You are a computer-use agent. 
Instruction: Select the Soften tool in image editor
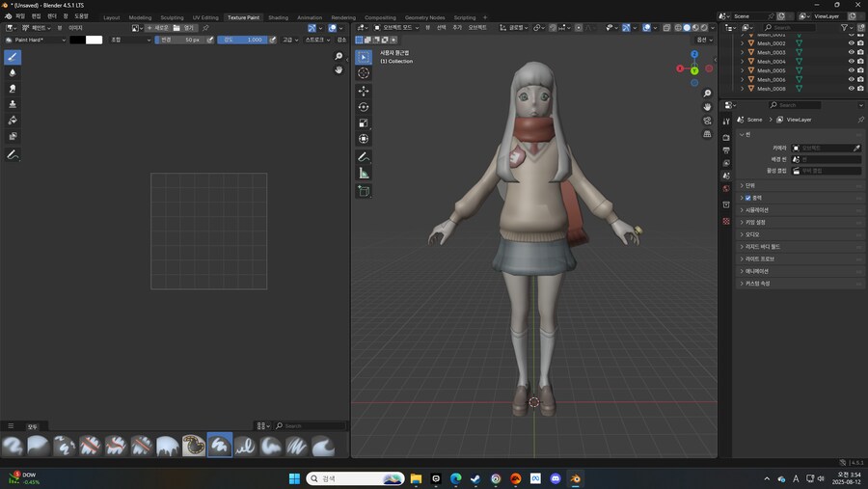[13, 72]
